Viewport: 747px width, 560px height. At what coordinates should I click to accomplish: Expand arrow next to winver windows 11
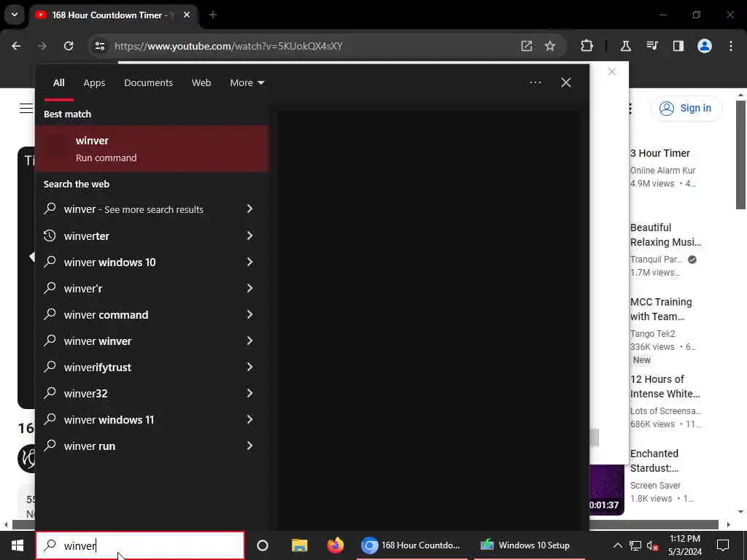[249, 419]
